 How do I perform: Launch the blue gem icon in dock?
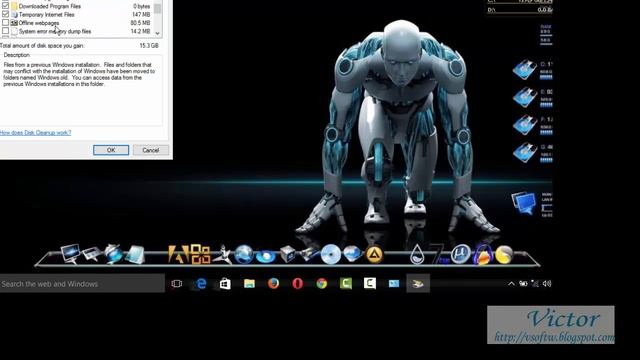tap(352, 254)
